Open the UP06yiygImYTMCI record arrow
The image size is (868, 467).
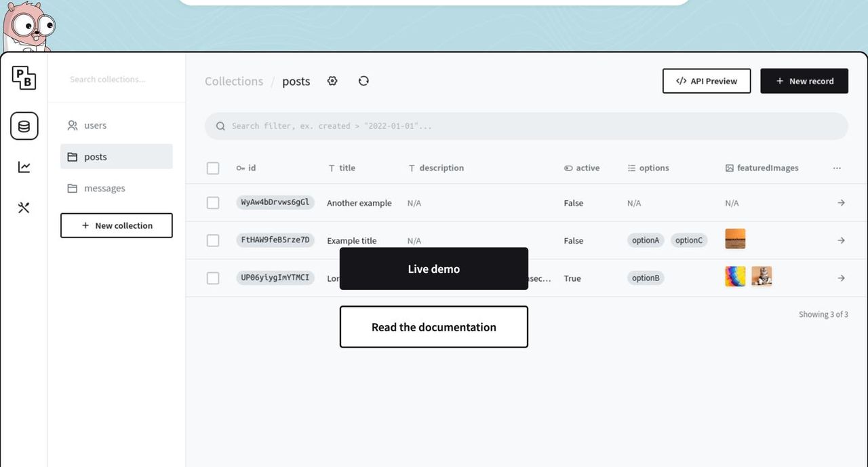point(841,278)
